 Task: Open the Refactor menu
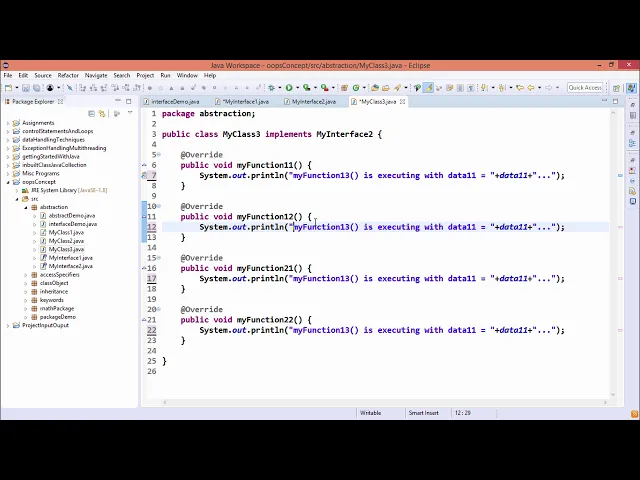[x=68, y=76]
